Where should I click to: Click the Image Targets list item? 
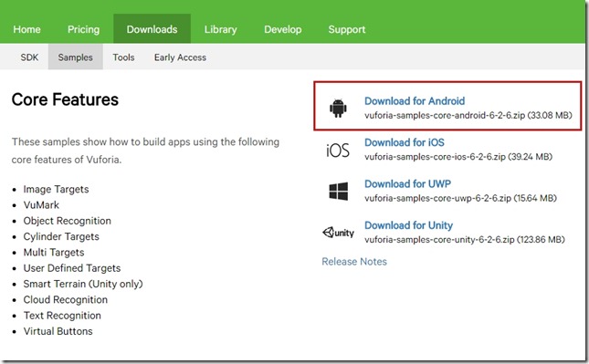[56, 189]
